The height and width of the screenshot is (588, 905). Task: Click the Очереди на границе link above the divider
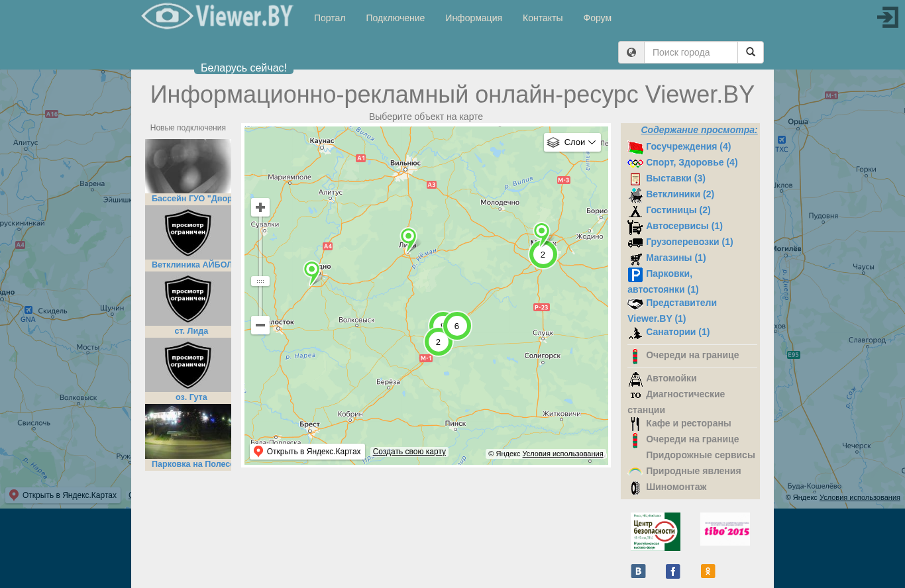click(692, 355)
